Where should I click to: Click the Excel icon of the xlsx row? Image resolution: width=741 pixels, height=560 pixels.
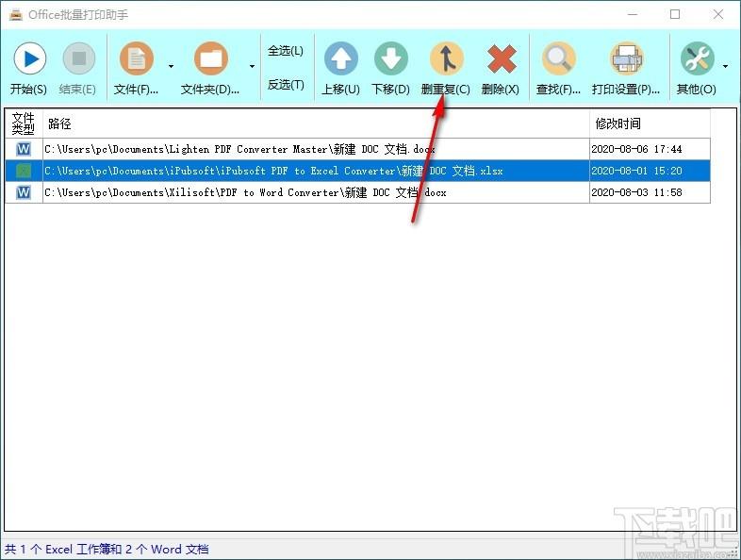pos(24,171)
